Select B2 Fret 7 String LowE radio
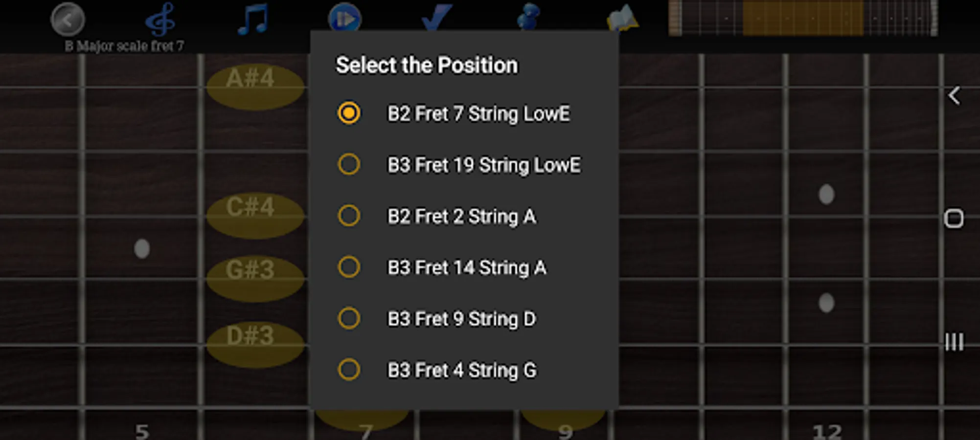980x440 pixels. coord(349,113)
